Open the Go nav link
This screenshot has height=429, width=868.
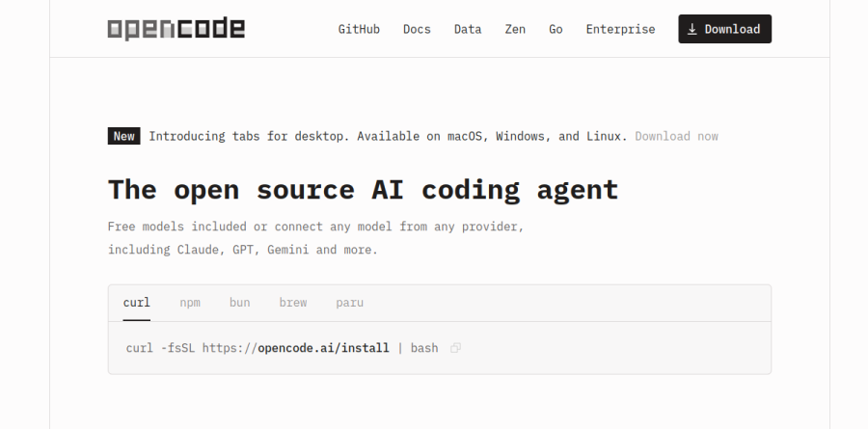point(556,29)
